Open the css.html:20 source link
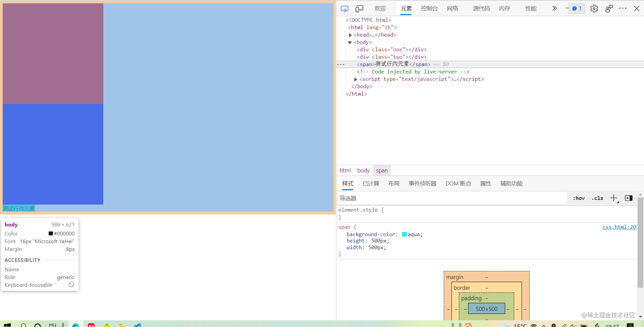 (619, 227)
